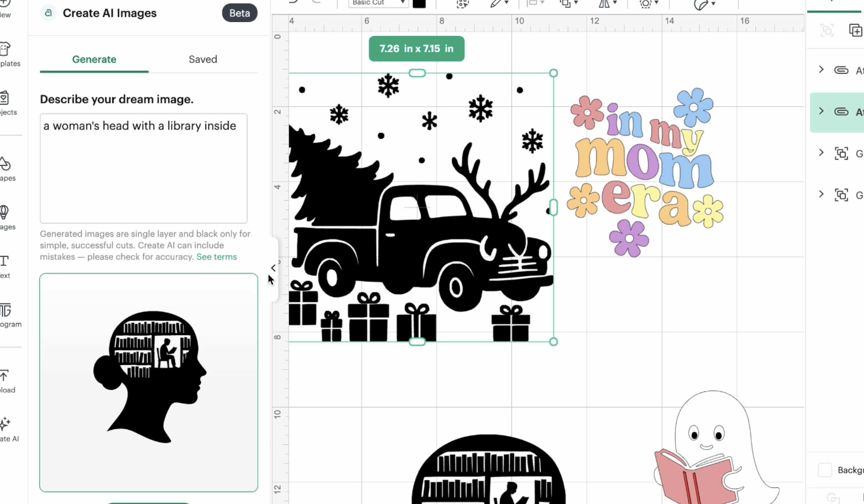Open the Basic Cut operation dropdown
Viewport: 864px width, 504px height.
377,3
